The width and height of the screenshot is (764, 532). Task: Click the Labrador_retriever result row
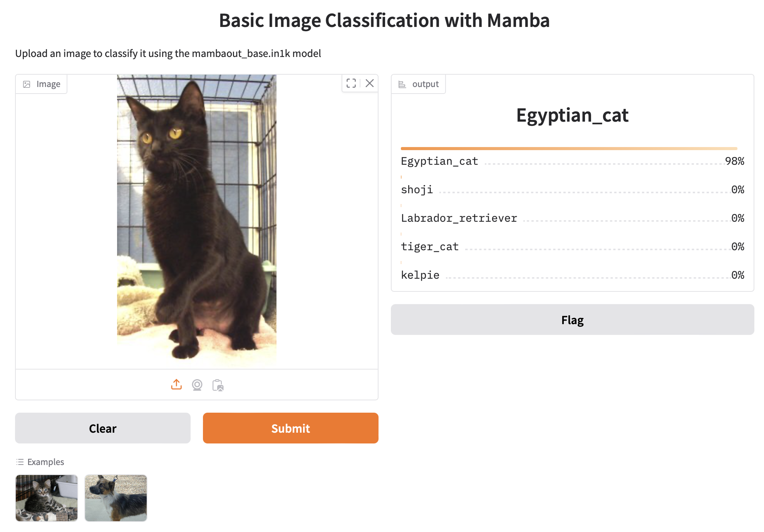tap(572, 218)
